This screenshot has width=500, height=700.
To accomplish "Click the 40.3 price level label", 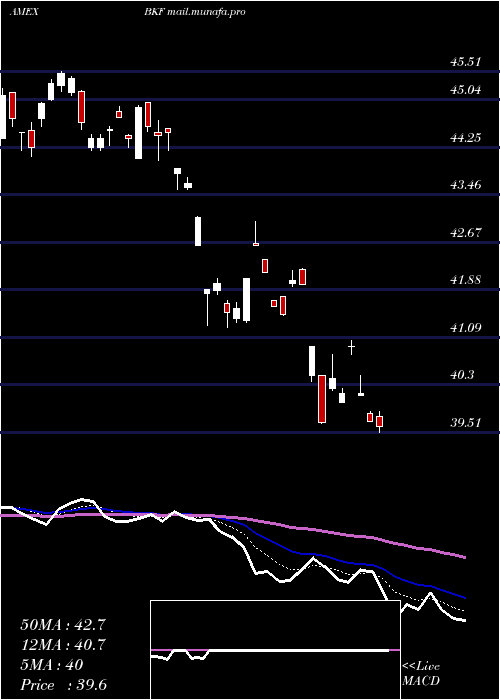I will tap(462, 375).
